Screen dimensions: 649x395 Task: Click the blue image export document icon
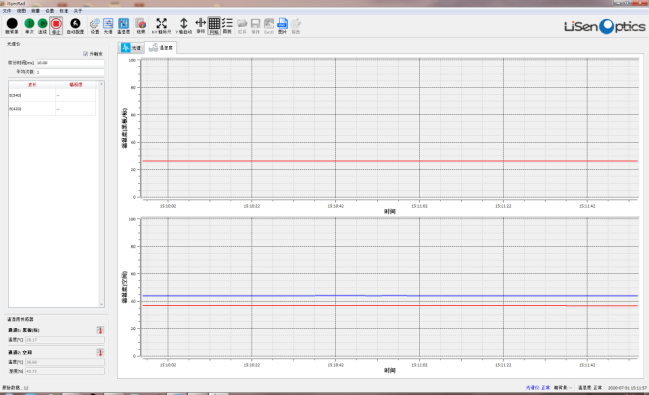click(282, 26)
